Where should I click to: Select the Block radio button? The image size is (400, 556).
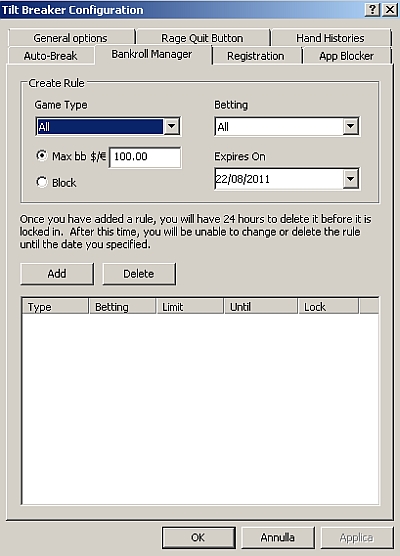click(42, 182)
